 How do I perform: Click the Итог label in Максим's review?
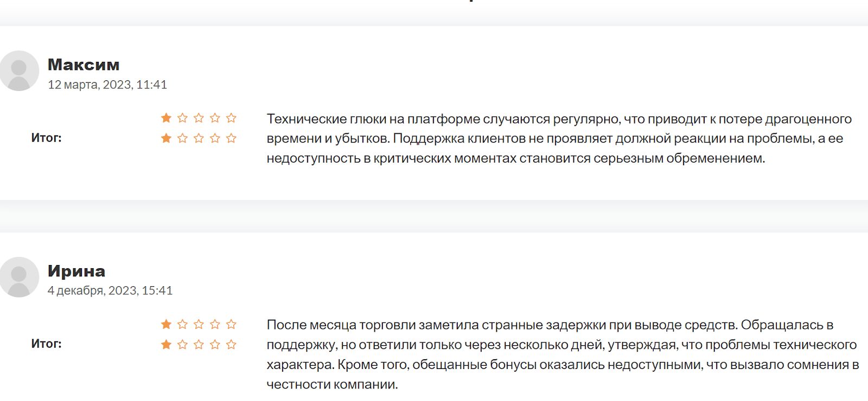click(x=47, y=138)
